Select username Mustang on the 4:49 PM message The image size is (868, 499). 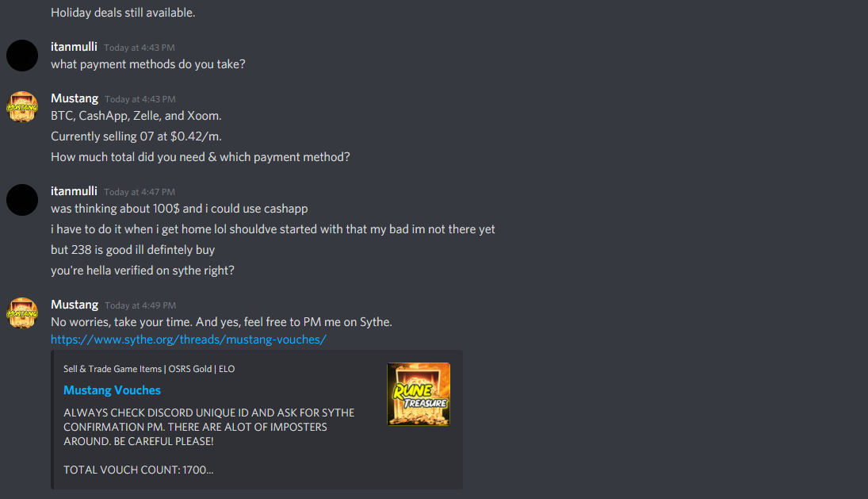(75, 305)
